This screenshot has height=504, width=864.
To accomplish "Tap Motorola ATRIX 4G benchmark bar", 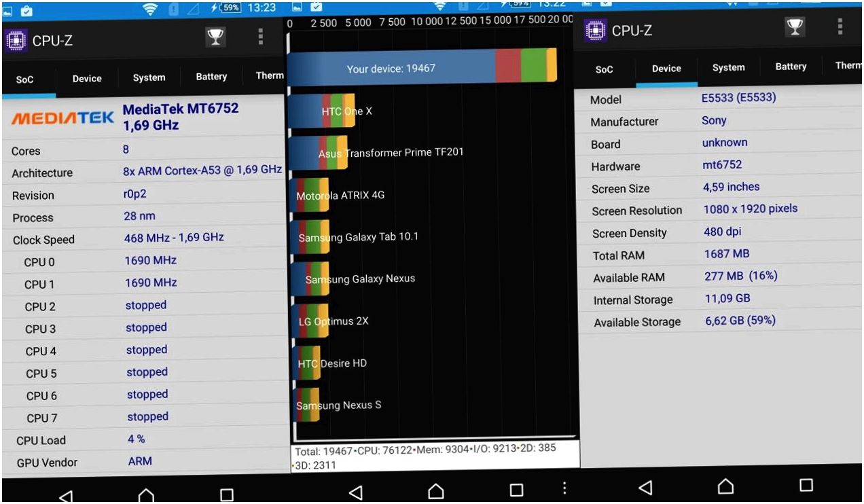I will pos(309,196).
